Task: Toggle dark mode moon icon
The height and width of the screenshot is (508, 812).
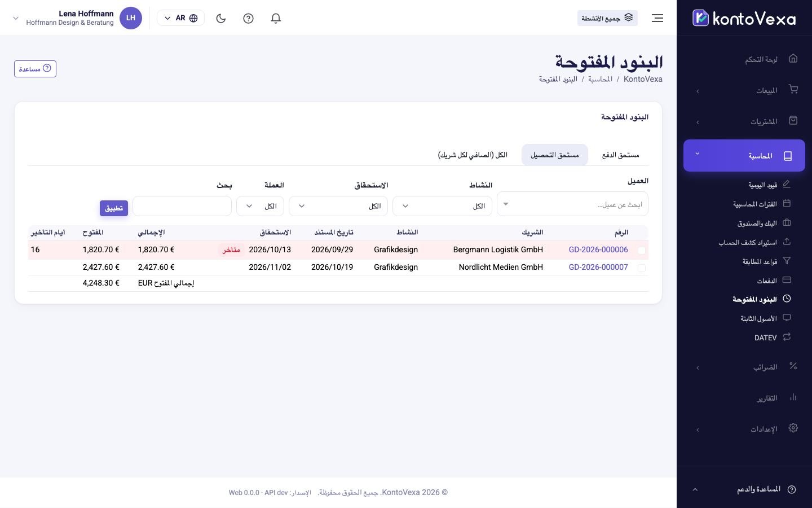Action: [x=221, y=18]
